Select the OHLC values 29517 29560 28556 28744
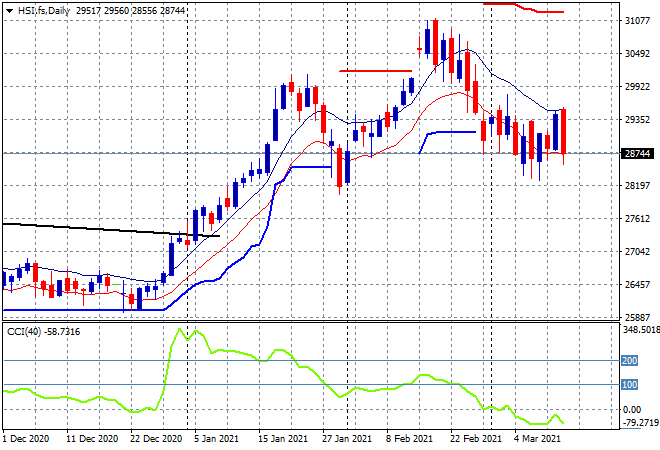The width and height of the screenshot is (660, 450). [x=130, y=11]
